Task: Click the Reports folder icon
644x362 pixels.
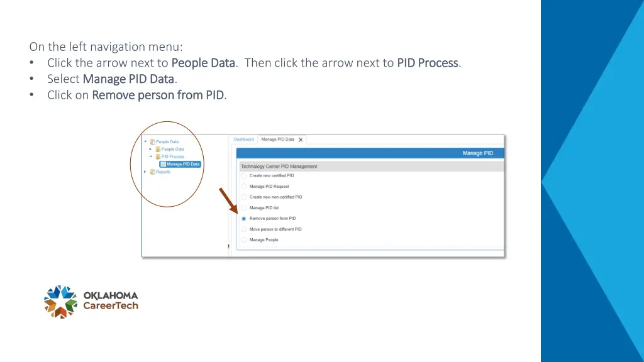Action: point(152,172)
